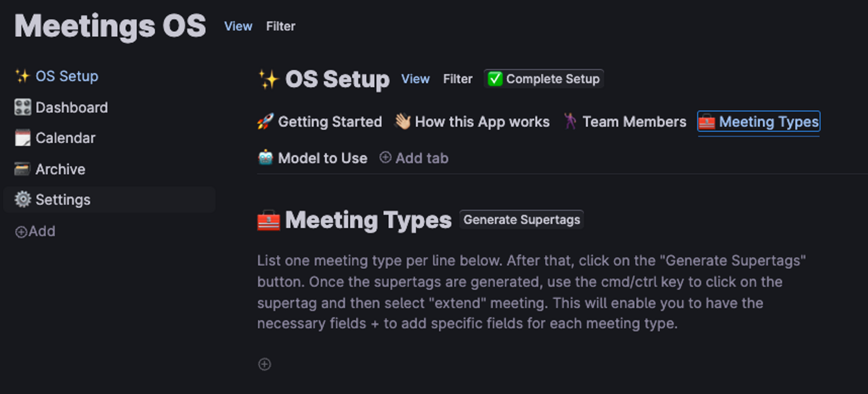The width and height of the screenshot is (868, 394).
Task: Click the Generate Supertags button
Action: coord(522,220)
